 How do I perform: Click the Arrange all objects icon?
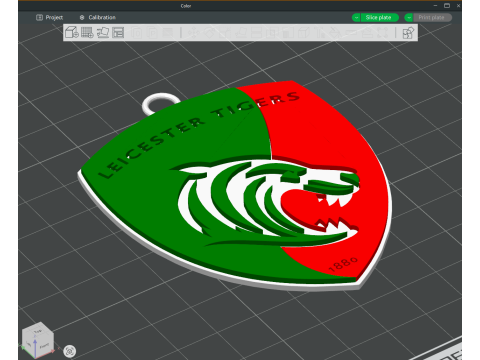pos(118,32)
